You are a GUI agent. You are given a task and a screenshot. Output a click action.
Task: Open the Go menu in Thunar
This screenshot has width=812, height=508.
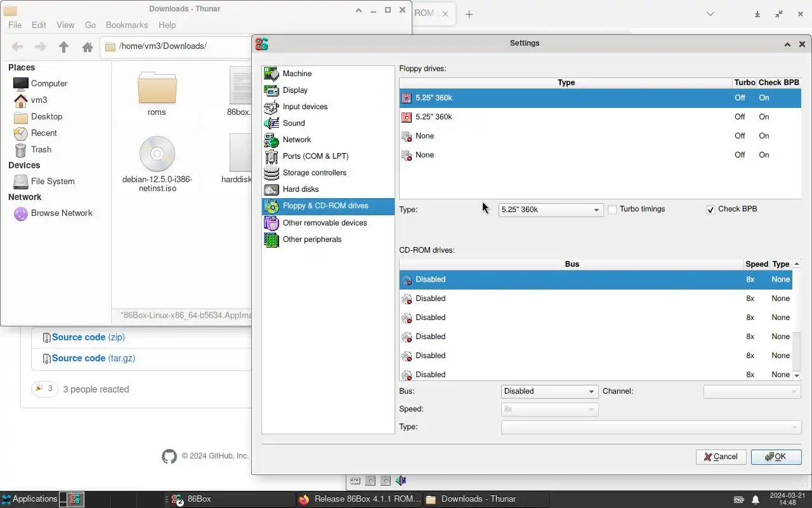pos(90,25)
